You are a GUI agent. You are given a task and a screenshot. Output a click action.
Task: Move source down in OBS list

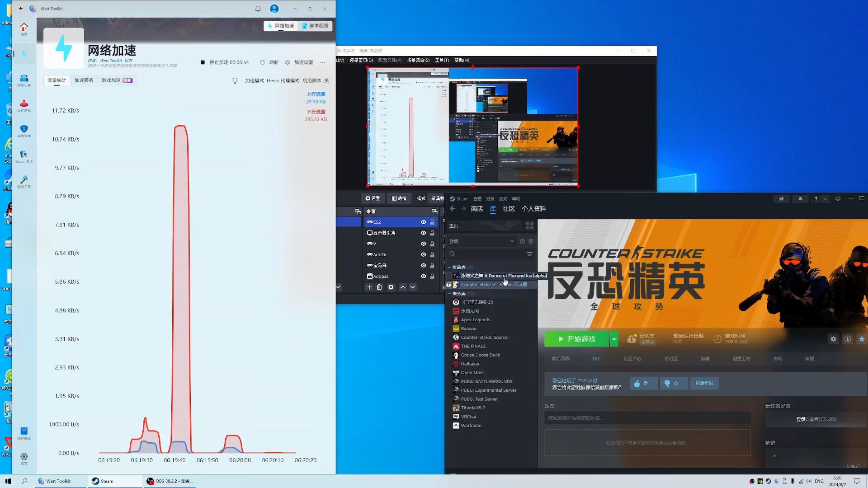click(412, 287)
